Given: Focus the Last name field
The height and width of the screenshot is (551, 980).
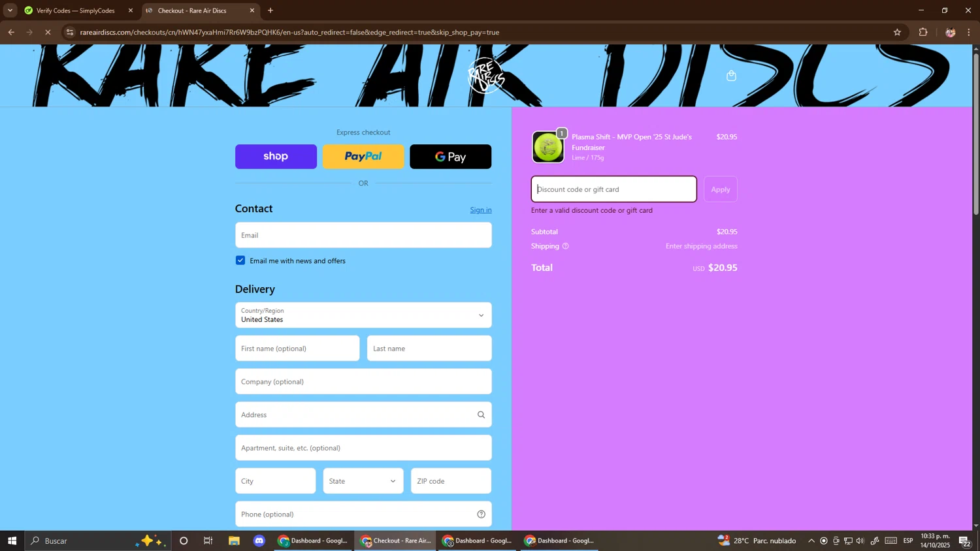Looking at the screenshot, I should pos(429,349).
